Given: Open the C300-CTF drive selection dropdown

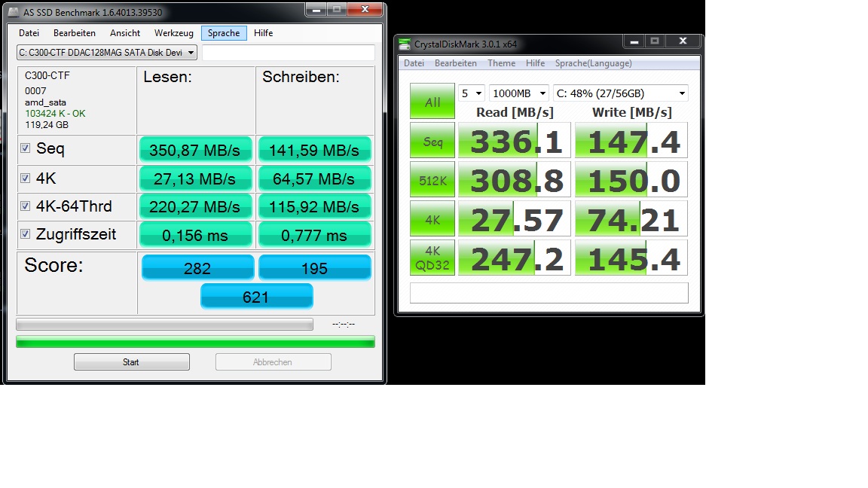Looking at the screenshot, I should click(107, 53).
